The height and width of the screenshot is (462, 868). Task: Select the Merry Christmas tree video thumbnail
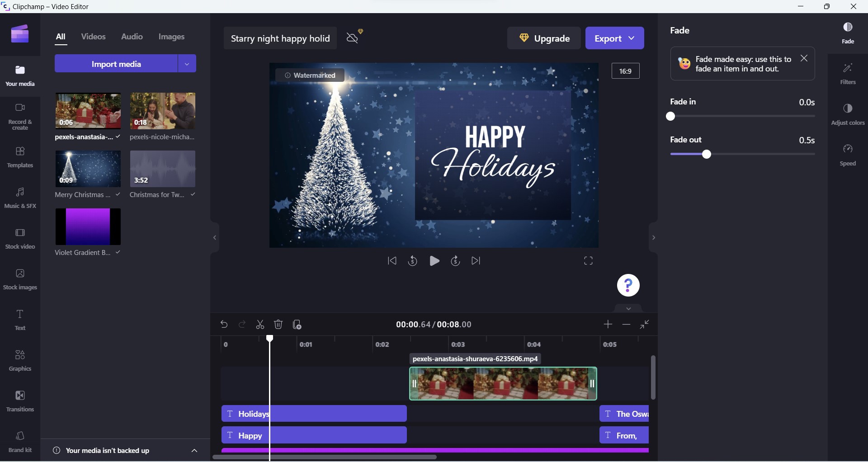[88, 169]
